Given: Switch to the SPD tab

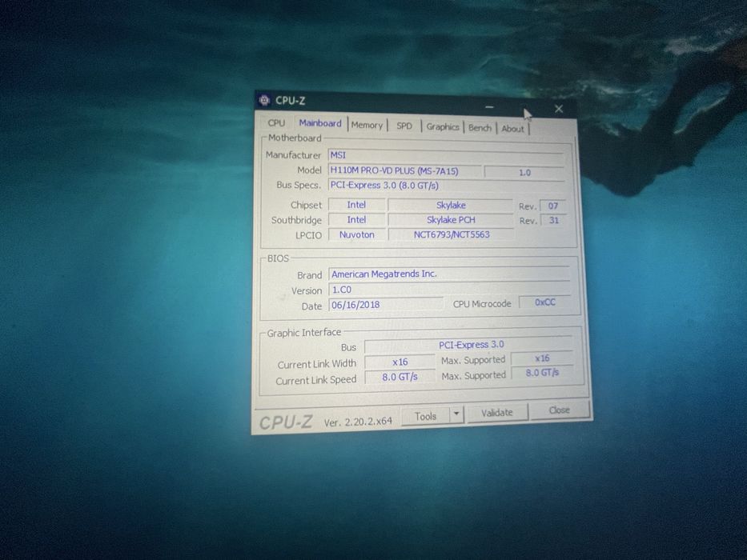Looking at the screenshot, I should 404,126.
